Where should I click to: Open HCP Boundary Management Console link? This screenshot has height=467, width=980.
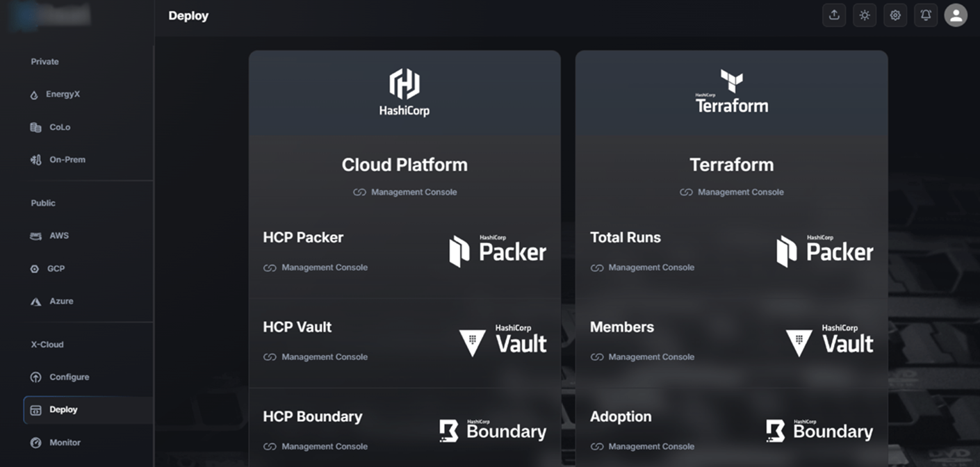click(x=316, y=447)
